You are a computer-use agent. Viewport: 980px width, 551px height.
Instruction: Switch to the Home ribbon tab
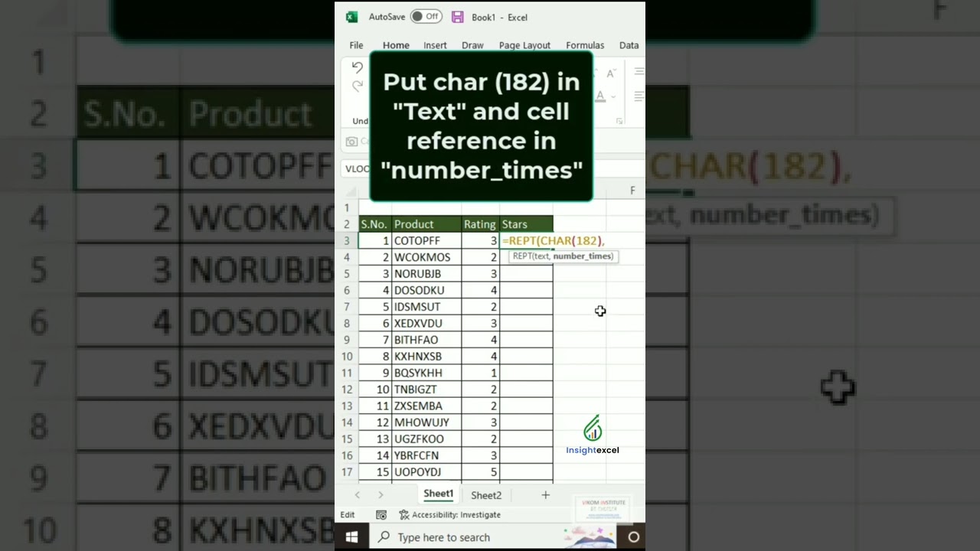396,45
